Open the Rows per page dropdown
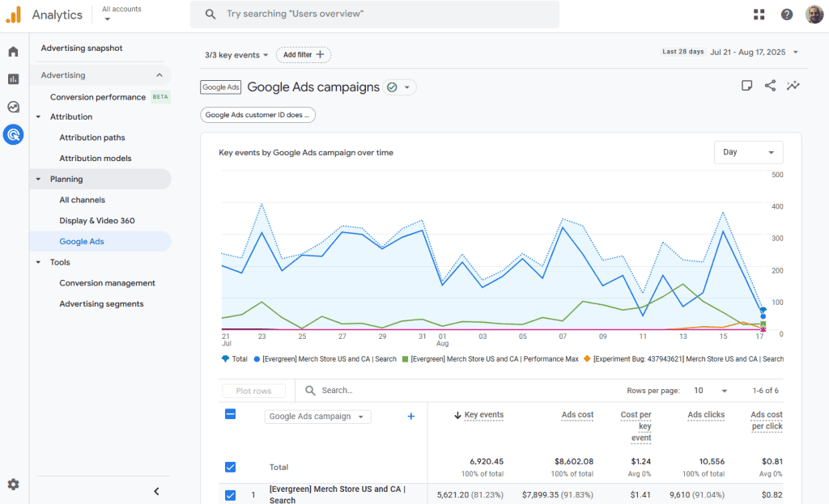Image resolution: width=829 pixels, height=504 pixels. pos(711,391)
